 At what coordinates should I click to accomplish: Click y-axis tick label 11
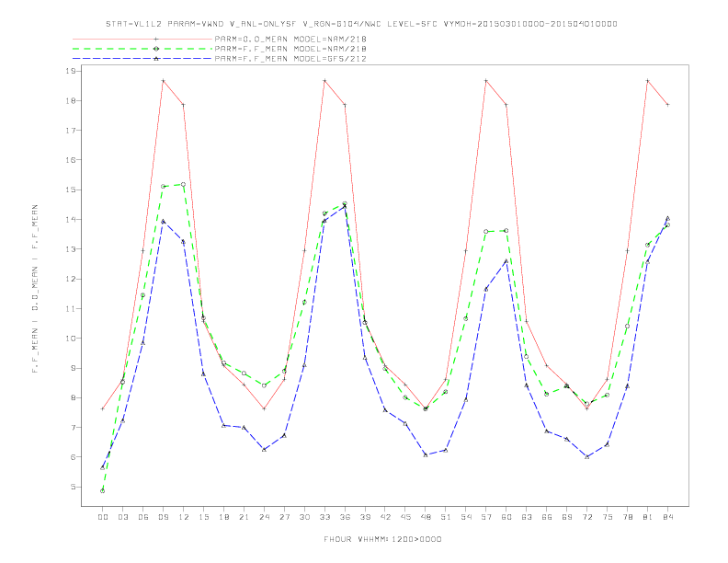pos(71,309)
